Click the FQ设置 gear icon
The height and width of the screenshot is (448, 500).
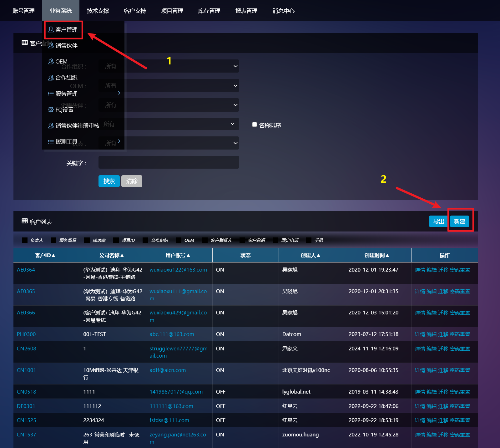coord(51,109)
